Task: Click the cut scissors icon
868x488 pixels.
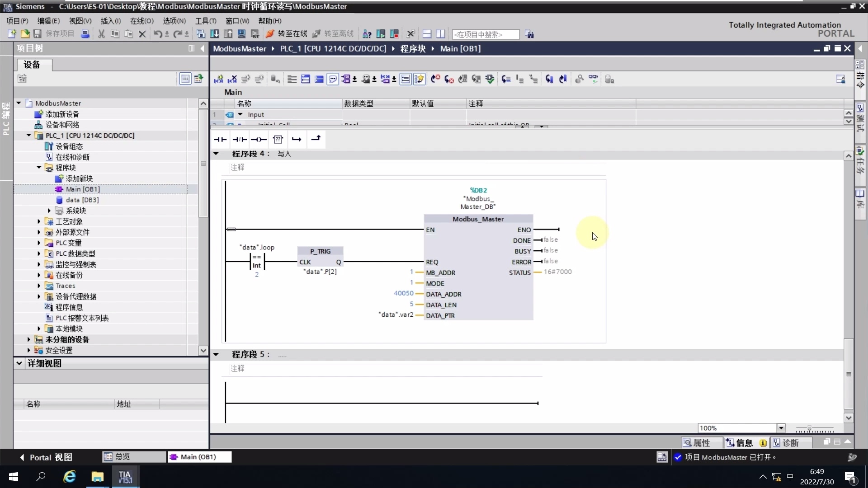Action: [x=101, y=34]
